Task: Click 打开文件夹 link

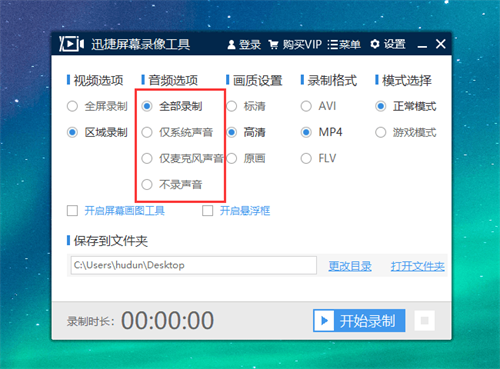Action: pyautogui.click(x=418, y=266)
